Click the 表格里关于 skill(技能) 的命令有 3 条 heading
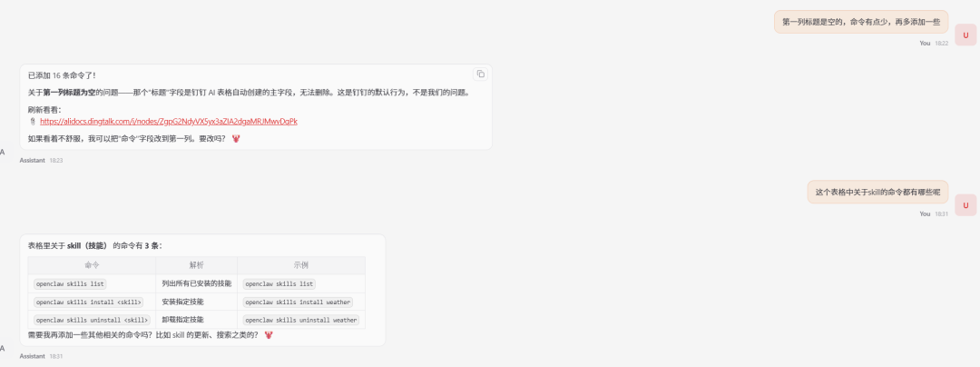980x367 pixels. pos(95,245)
